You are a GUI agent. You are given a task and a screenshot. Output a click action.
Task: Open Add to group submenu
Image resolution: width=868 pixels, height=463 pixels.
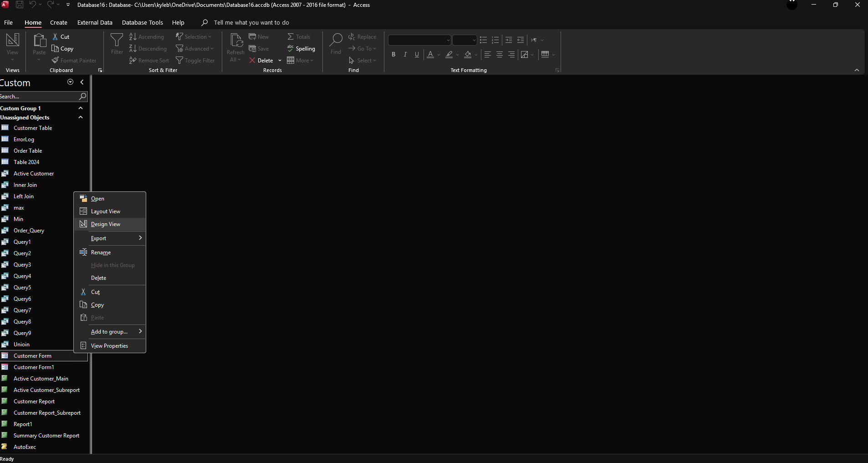pos(110,332)
